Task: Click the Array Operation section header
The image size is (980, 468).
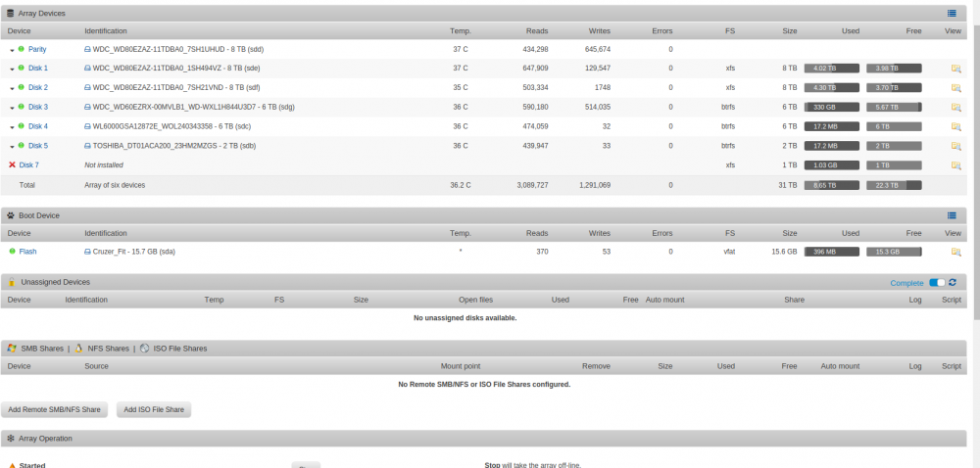Action: [484, 438]
